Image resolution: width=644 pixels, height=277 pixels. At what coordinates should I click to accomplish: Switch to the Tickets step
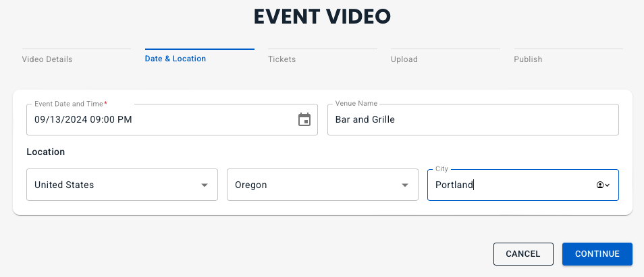281,59
